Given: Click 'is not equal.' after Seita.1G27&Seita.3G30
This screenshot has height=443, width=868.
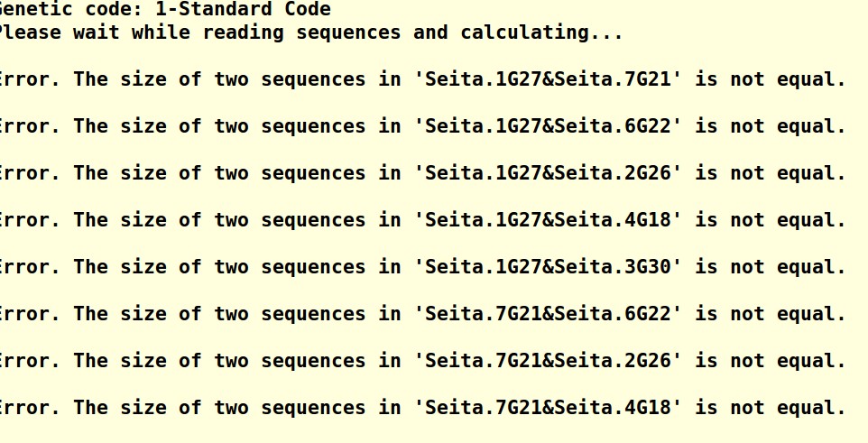Looking at the screenshot, I should coord(771,267).
